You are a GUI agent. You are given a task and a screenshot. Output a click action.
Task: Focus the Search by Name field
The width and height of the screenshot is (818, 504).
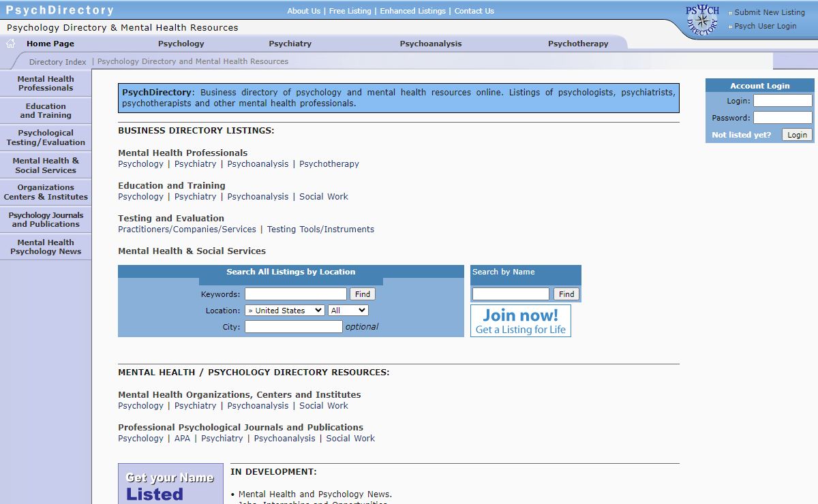coord(511,294)
